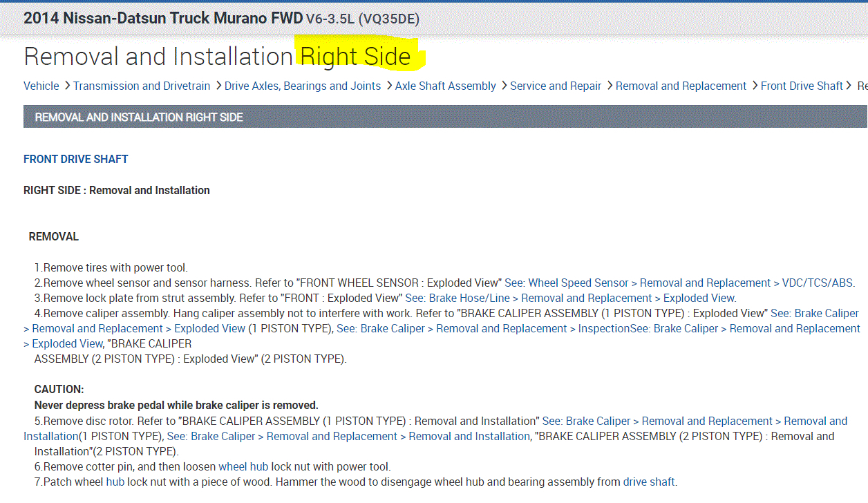This screenshot has width=868, height=503.
Task: Navigate to Service and Repair breadcrumb
Action: (x=556, y=86)
